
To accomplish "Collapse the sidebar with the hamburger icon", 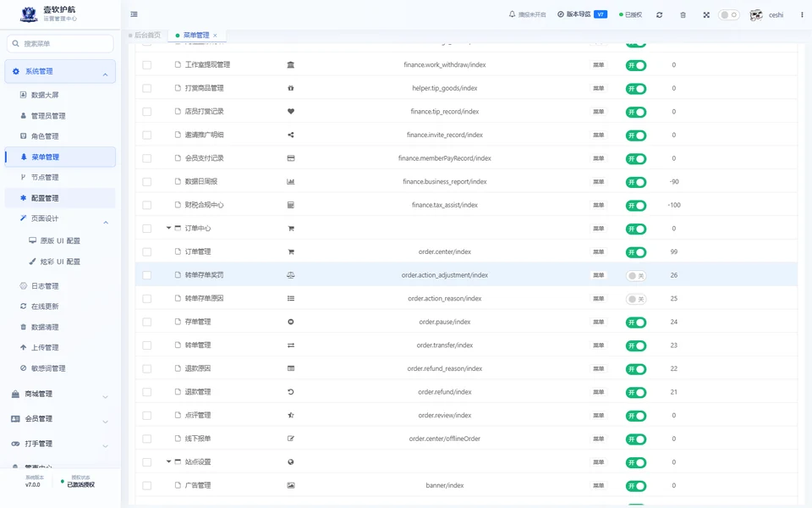I will click(134, 14).
